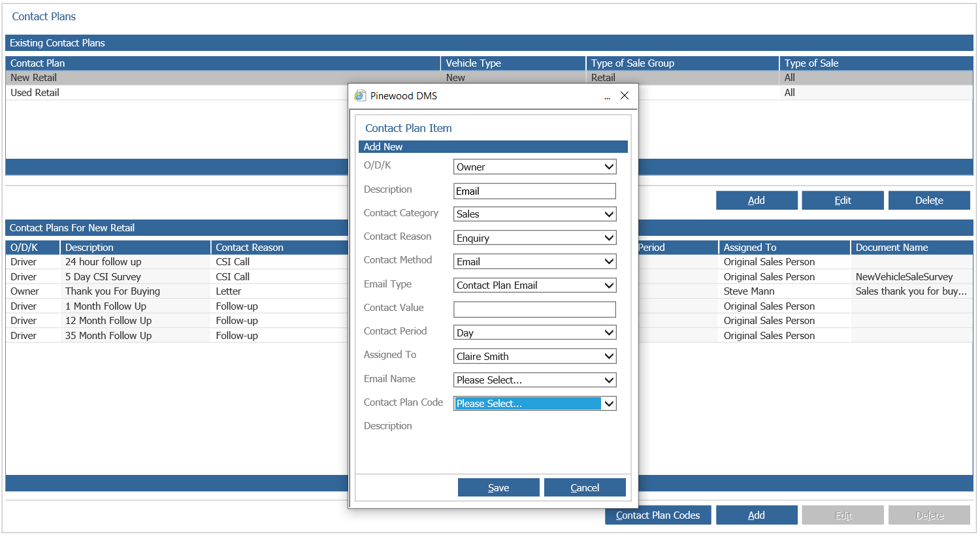Image resolution: width=980 pixels, height=537 pixels.
Task: Click Edit below Existing Contact Plans
Action: click(x=843, y=200)
